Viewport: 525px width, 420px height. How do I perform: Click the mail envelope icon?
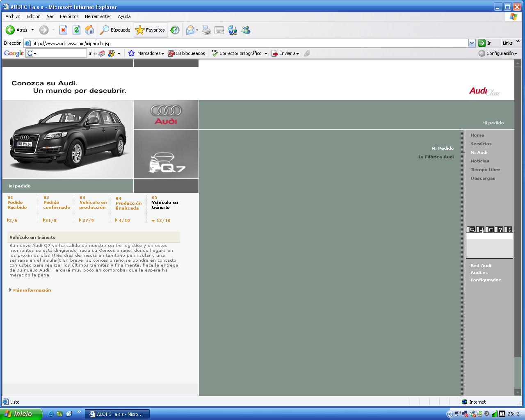tap(190, 30)
